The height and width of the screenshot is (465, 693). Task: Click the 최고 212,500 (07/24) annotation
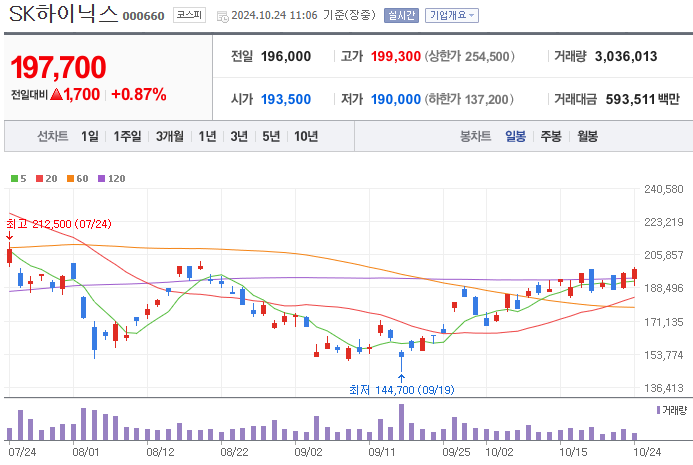coord(59,224)
